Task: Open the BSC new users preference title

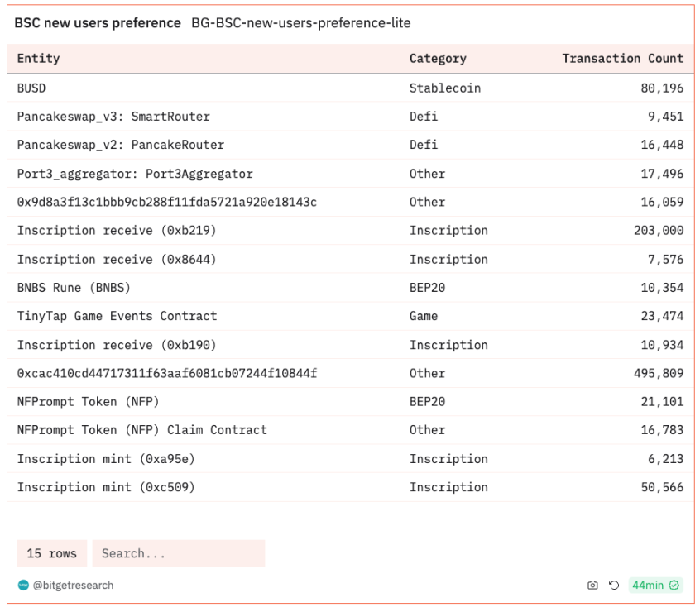Action: tap(98, 23)
